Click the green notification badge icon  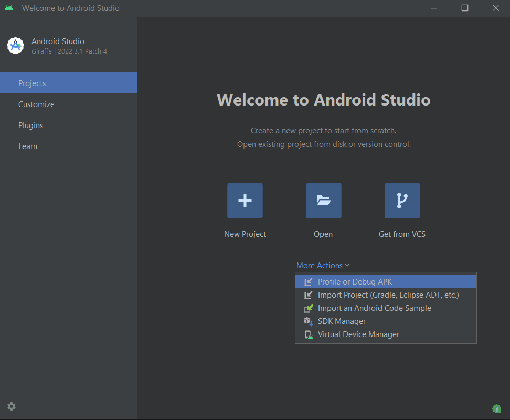point(496,408)
